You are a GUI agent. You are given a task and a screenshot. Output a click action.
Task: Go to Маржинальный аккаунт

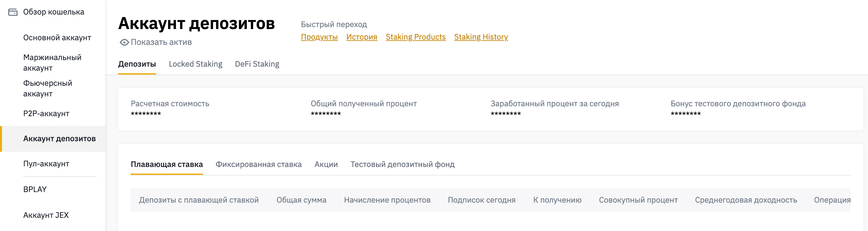52,63
